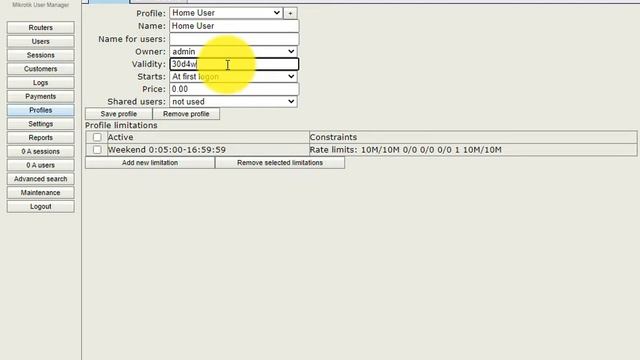View the Logs page
Screen dimensions: 640x360
(40, 82)
